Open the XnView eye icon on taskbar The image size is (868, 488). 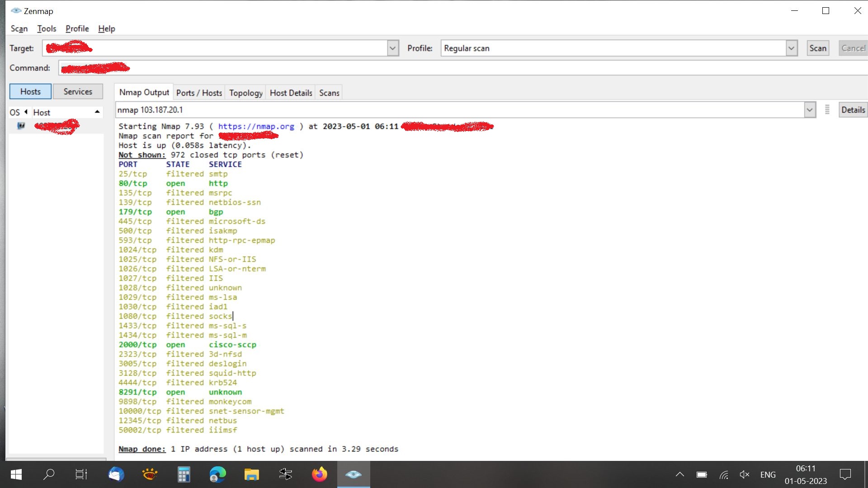[x=150, y=474]
